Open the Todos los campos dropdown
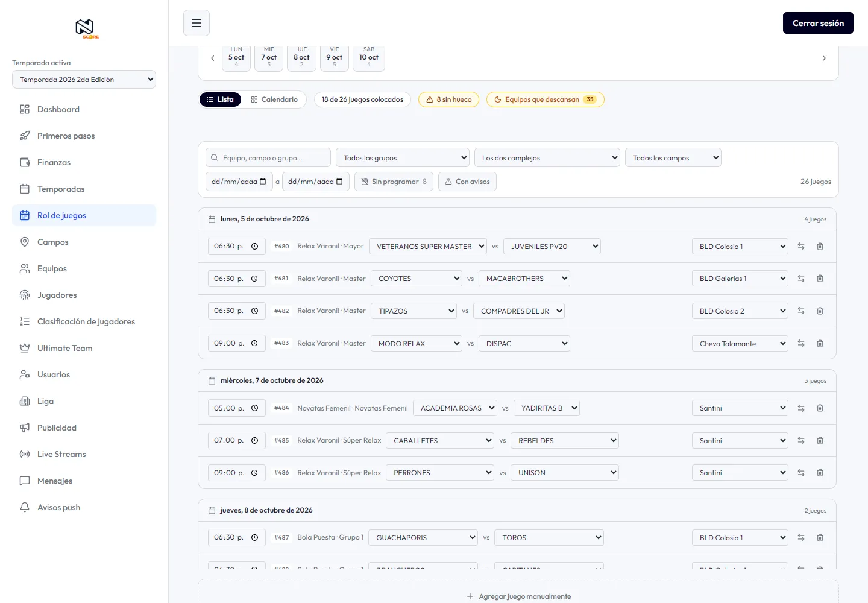 [x=673, y=158]
